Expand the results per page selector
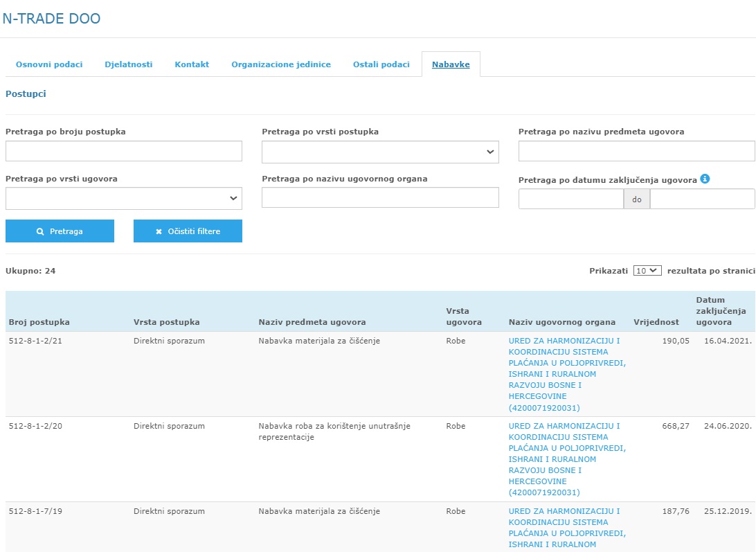The width and height of the screenshot is (756, 552). click(x=647, y=271)
